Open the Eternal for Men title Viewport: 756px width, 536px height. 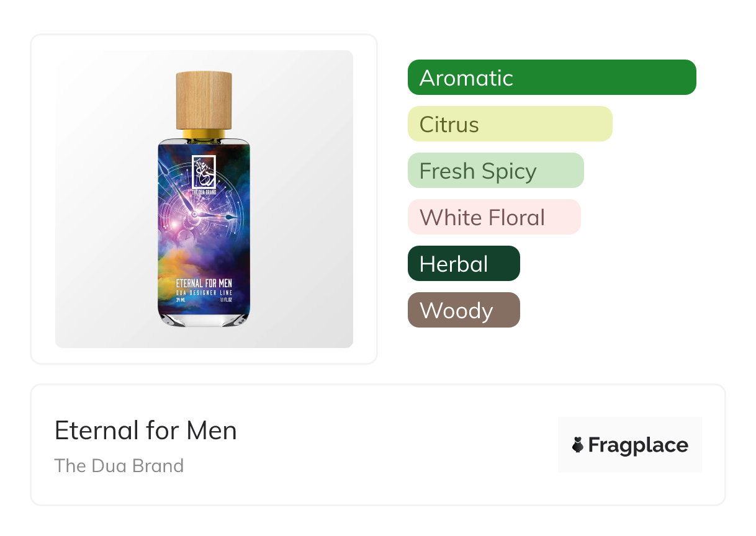click(146, 431)
